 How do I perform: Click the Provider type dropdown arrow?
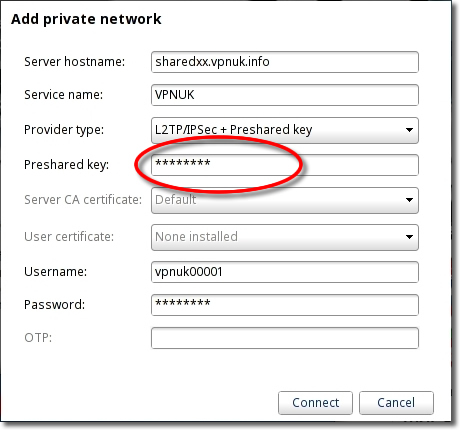coord(409,130)
